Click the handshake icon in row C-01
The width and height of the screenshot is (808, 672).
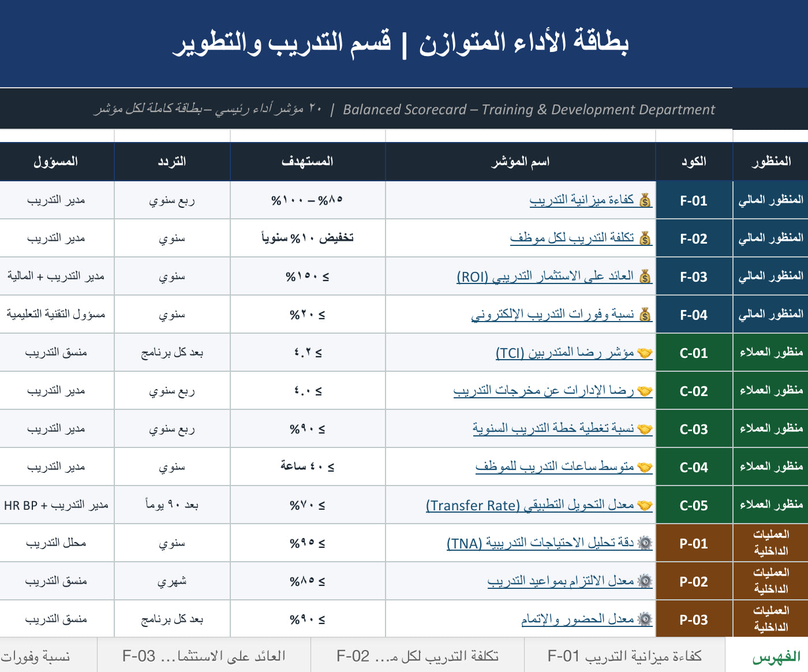[645, 353]
